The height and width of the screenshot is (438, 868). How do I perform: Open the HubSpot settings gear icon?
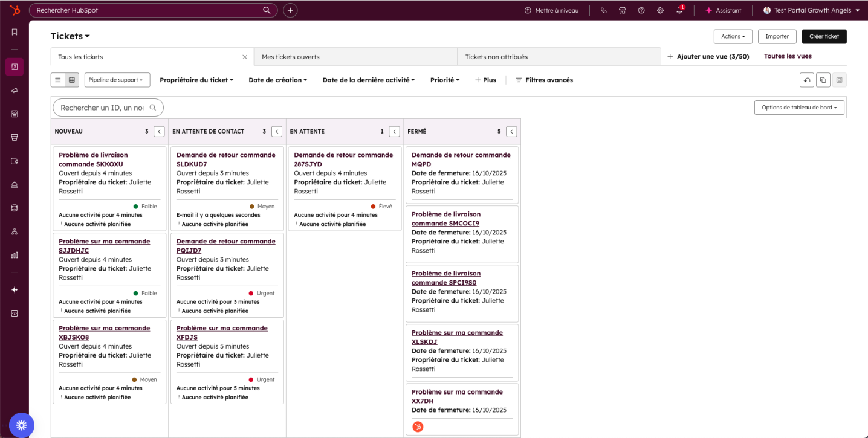(x=660, y=10)
